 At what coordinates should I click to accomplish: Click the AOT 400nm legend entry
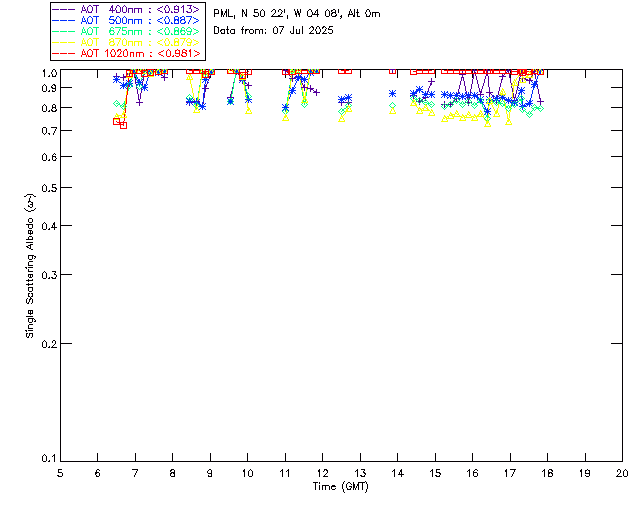pos(127,9)
